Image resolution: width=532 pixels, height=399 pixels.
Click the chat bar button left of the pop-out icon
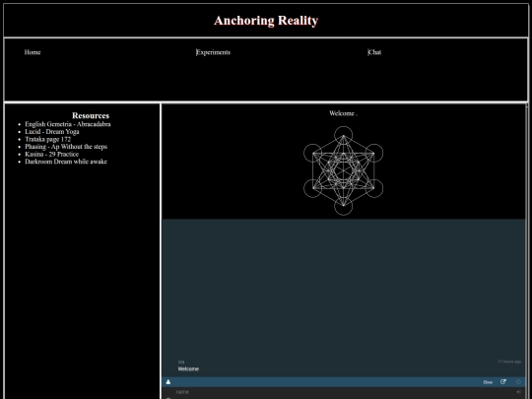pyautogui.click(x=488, y=382)
